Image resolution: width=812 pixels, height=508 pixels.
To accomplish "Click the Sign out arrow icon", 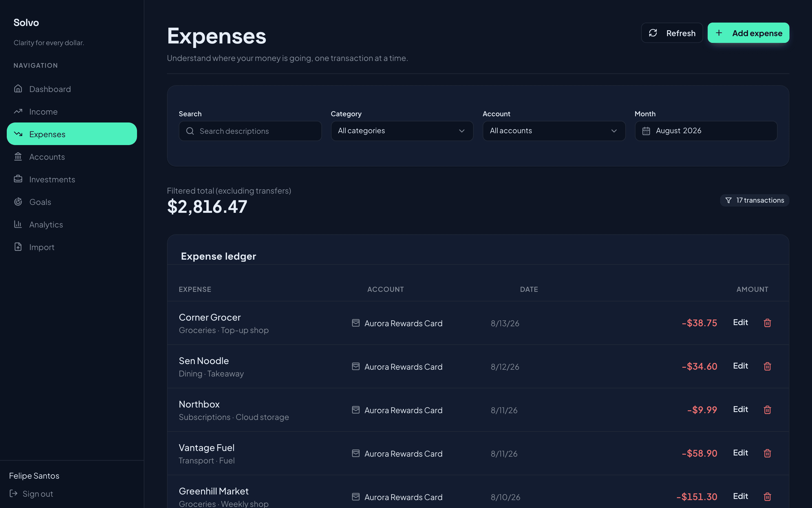I will point(14,493).
